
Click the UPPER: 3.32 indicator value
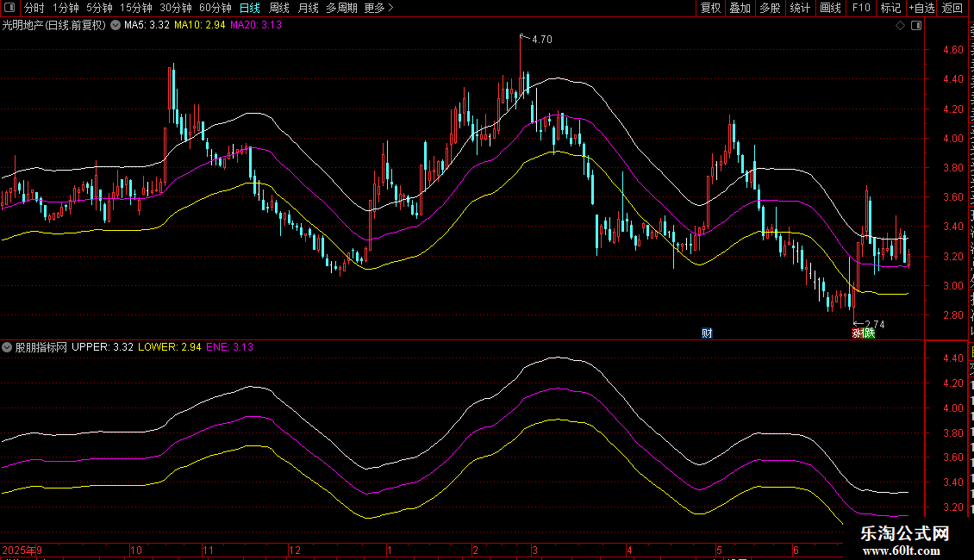(x=103, y=347)
